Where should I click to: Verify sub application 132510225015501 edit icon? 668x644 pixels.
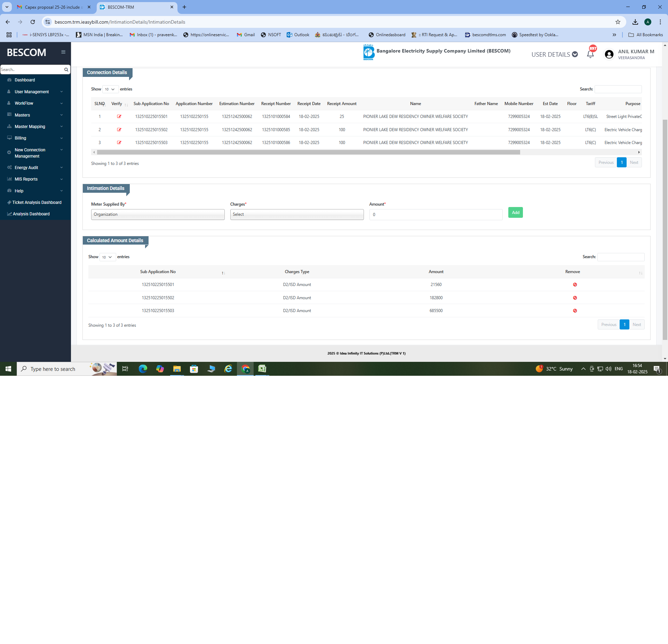click(x=119, y=117)
